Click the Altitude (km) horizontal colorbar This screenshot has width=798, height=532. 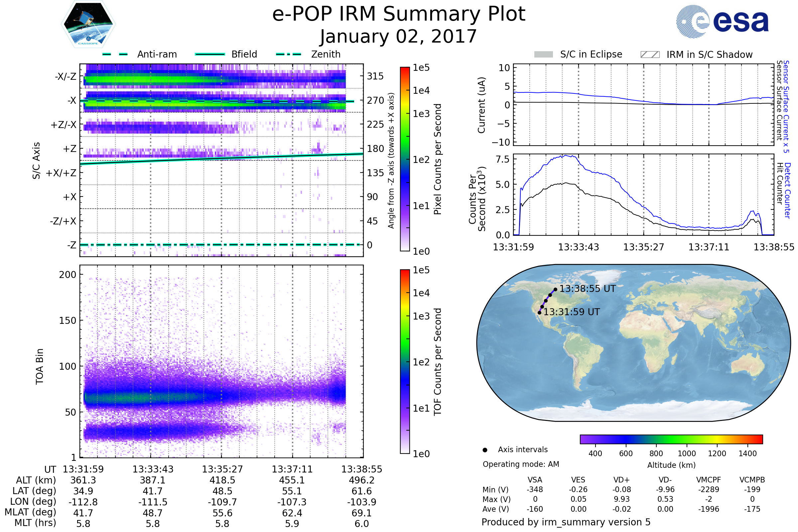[x=671, y=439]
